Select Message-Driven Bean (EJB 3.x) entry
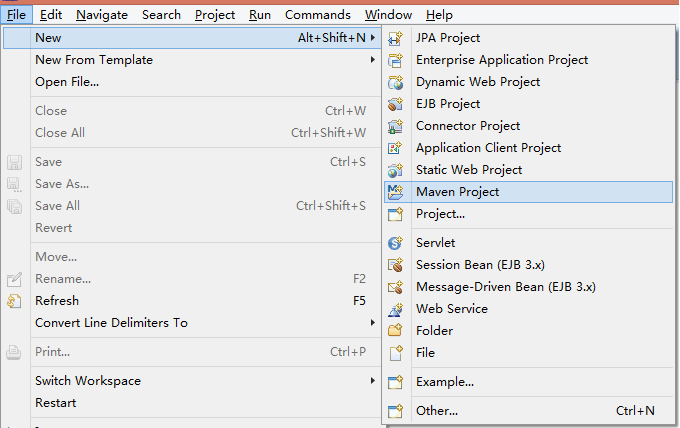Viewport: 680px width, 428px height. pyautogui.click(x=528, y=287)
